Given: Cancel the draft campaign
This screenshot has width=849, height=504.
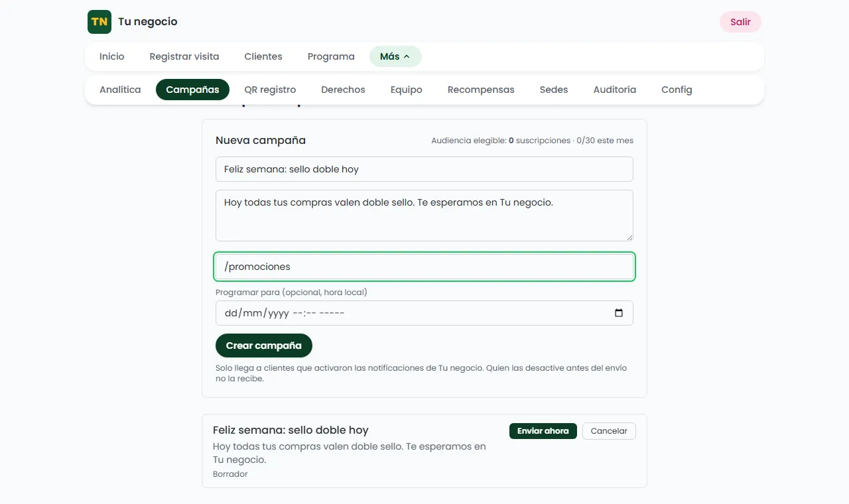Looking at the screenshot, I should tap(609, 431).
